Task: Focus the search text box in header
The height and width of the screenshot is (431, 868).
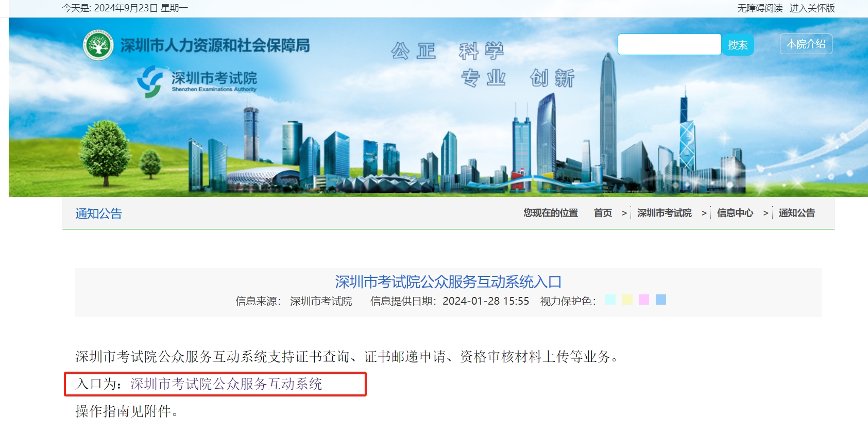Action: coord(669,44)
